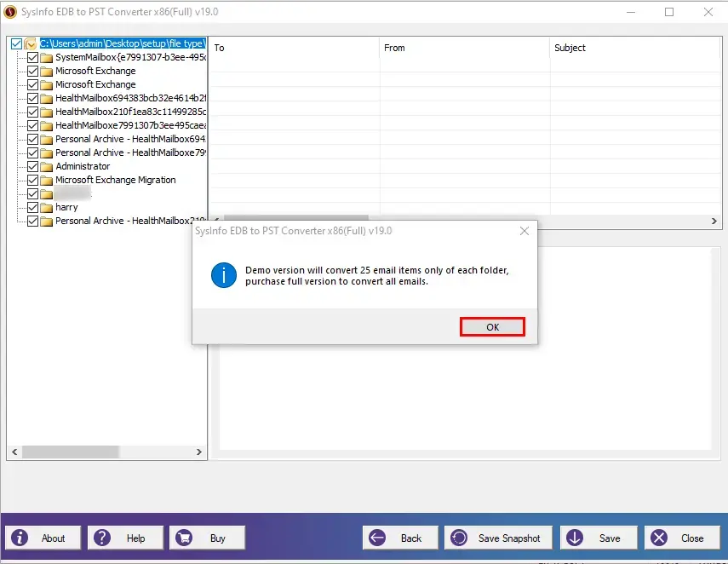This screenshot has width=728, height=564.
Task: Click the Buy button label
Action: 218,538
